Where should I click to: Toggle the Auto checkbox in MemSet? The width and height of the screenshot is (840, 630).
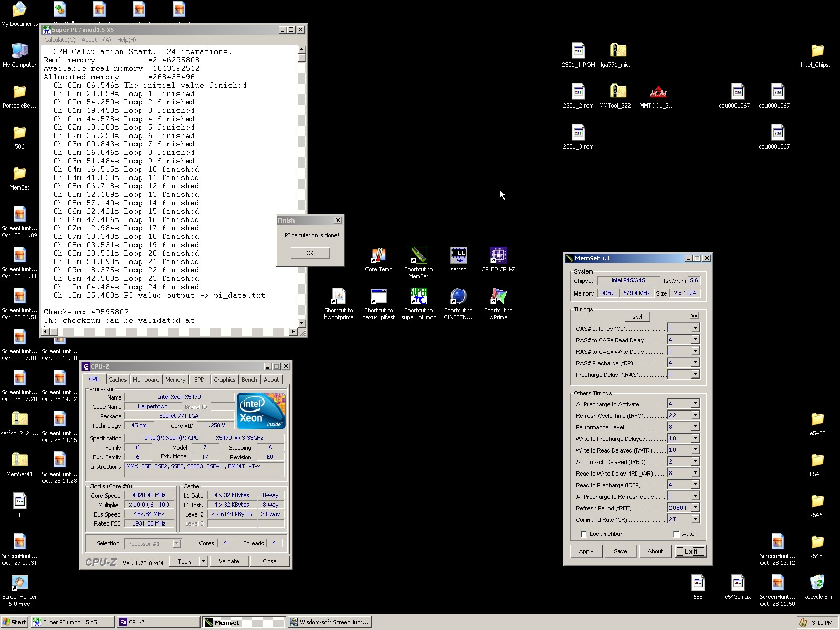(x=676, y=534)
